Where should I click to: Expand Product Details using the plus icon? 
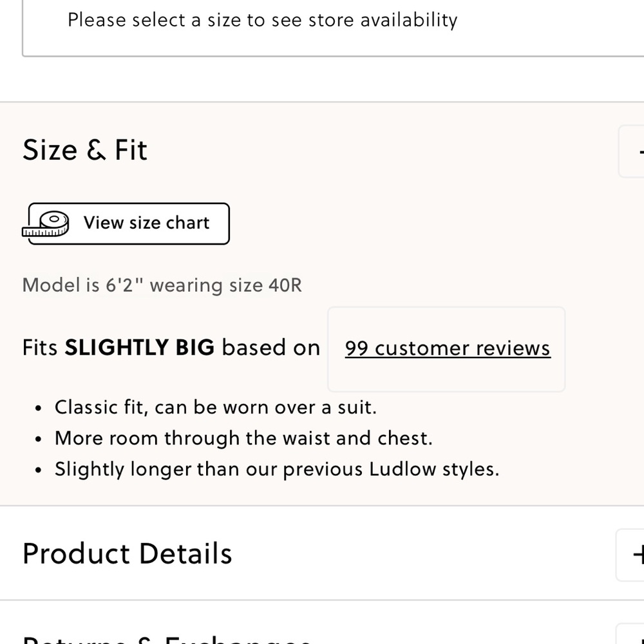pos(630,555)
